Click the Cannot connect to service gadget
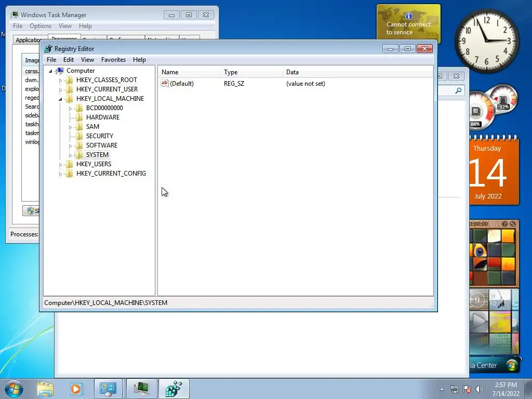The height and width of the screenshot is (399, 532). (408, 24)
